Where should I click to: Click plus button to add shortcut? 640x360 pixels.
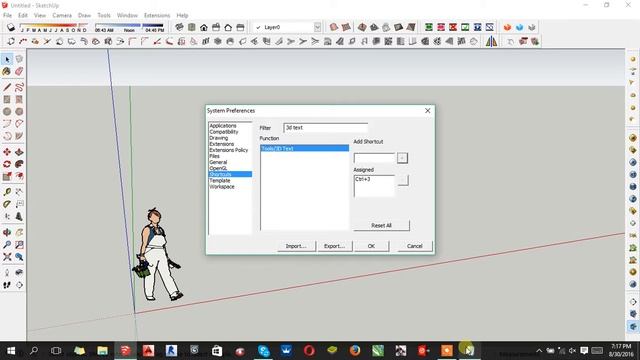tap(402, 158)
